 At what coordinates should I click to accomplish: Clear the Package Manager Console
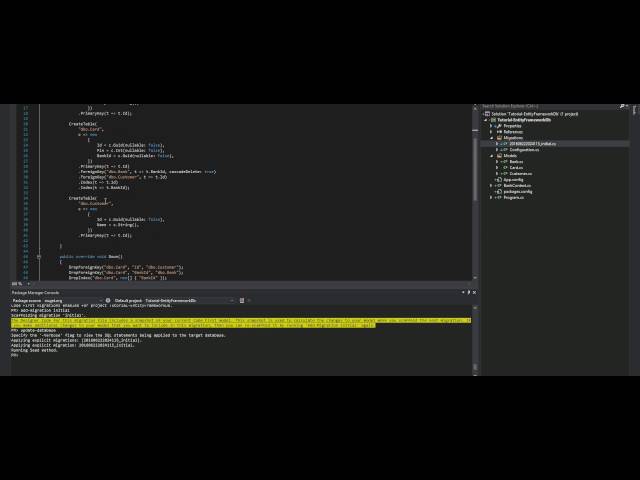point(242,300)
